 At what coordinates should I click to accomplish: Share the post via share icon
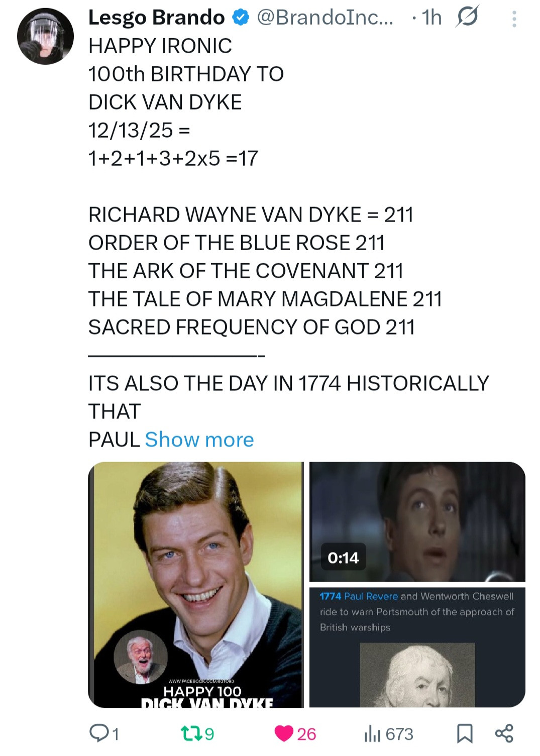tap(504, 733)
